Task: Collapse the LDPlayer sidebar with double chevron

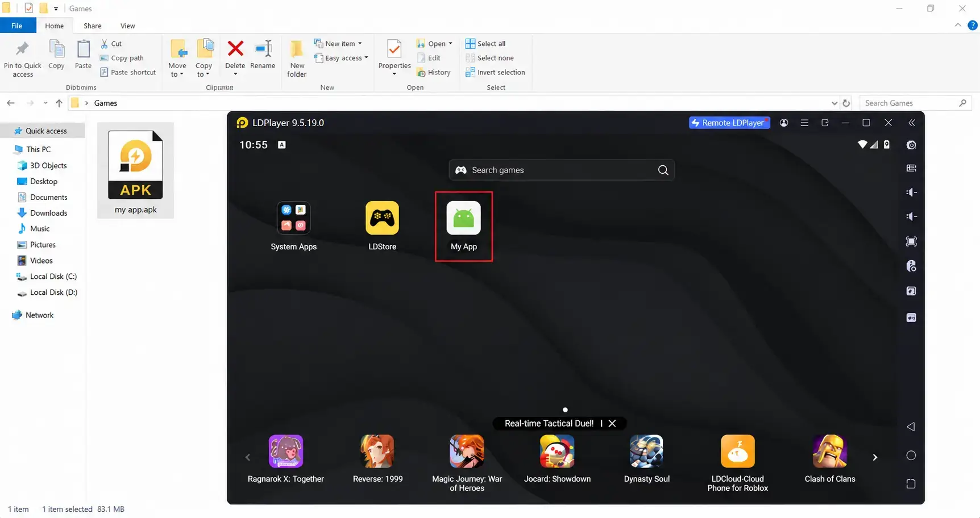Action: pyautogui.click(x=912, y=123)
